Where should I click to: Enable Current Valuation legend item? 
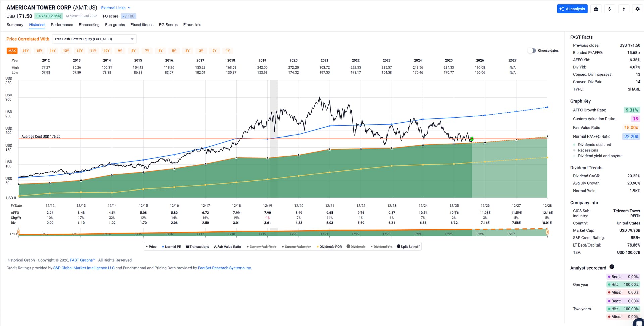(297, 247)
